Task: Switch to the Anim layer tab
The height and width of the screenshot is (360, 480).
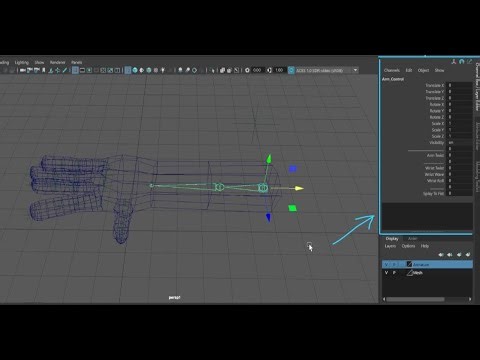Action: (413, 239)
